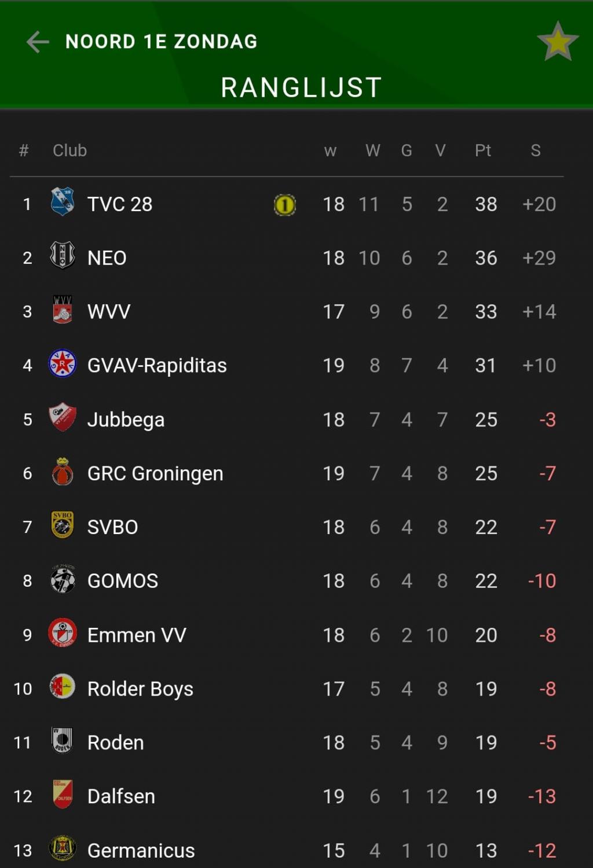Click the Pt points column header
Screen dimensions: 593x868
483,150
